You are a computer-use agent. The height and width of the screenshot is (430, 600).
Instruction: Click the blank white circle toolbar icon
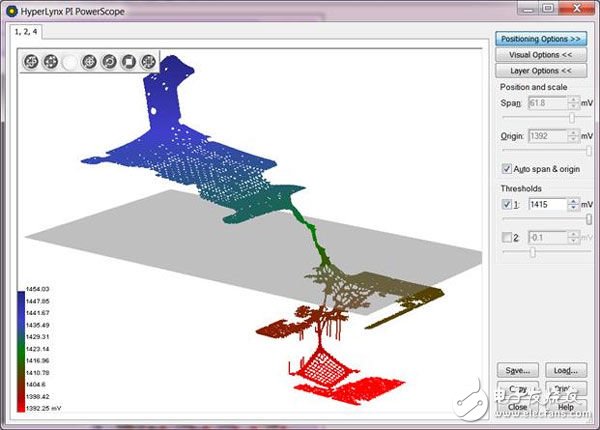click(70, 62)
